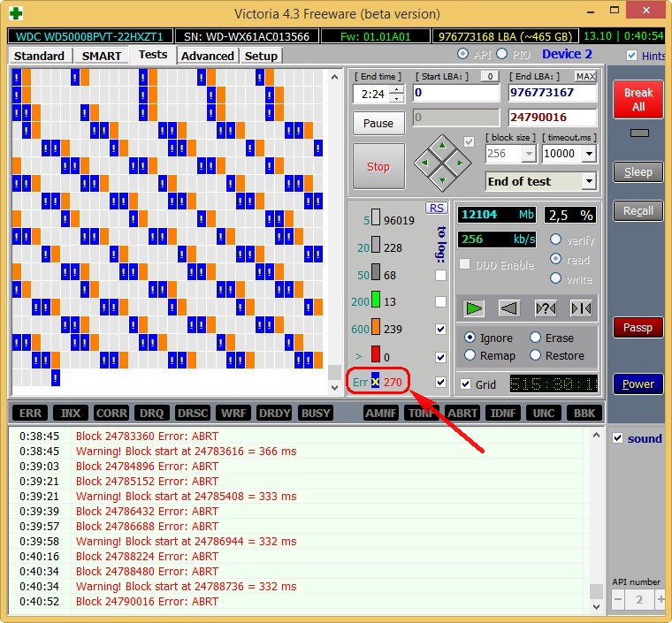Select the write test mode

point(555,278)
